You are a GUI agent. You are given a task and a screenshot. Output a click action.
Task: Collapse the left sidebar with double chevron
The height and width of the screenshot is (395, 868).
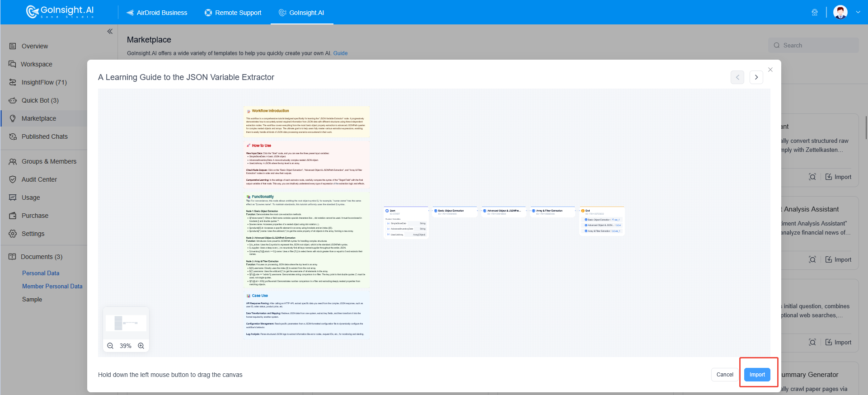[x=110, y=31]
